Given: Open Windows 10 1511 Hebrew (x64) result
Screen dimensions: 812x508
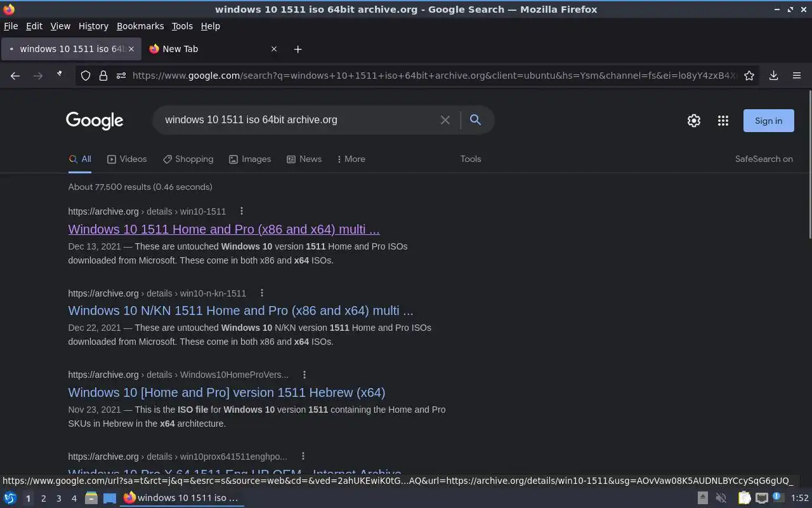Looking at the screenshot, I should click(226, 392).
